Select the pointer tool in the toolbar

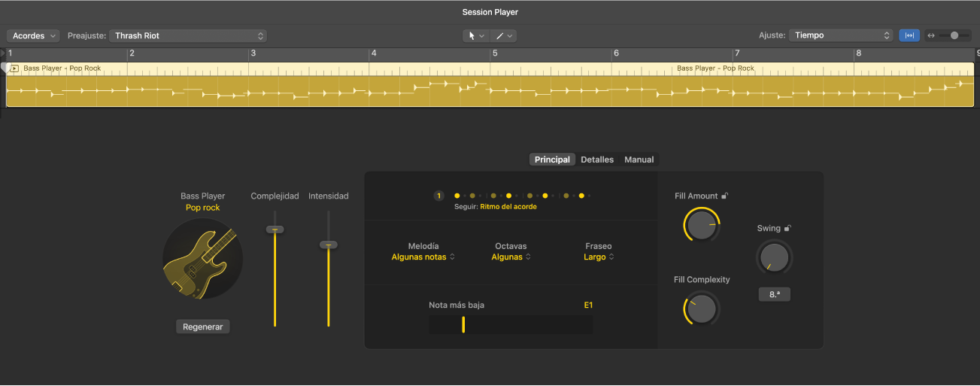pos(472,35)
